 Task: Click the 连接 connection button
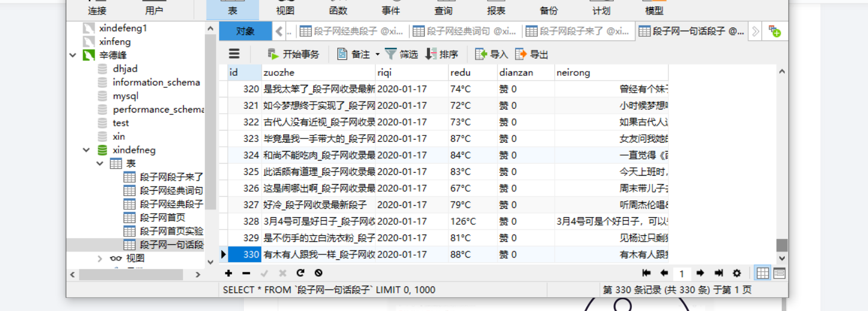(97, 8)
